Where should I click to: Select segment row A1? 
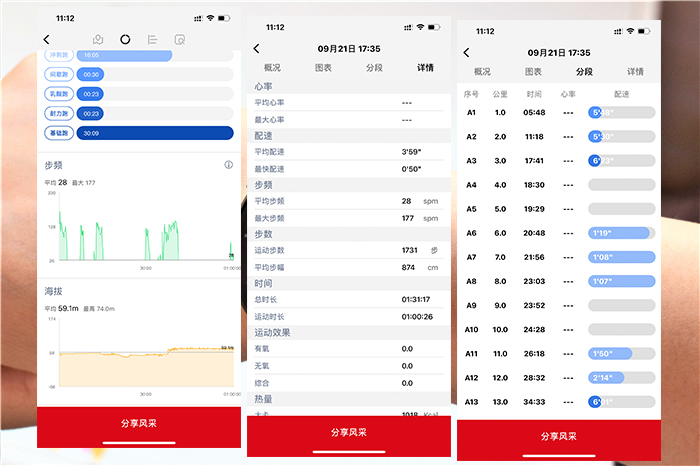coord(559,112)
